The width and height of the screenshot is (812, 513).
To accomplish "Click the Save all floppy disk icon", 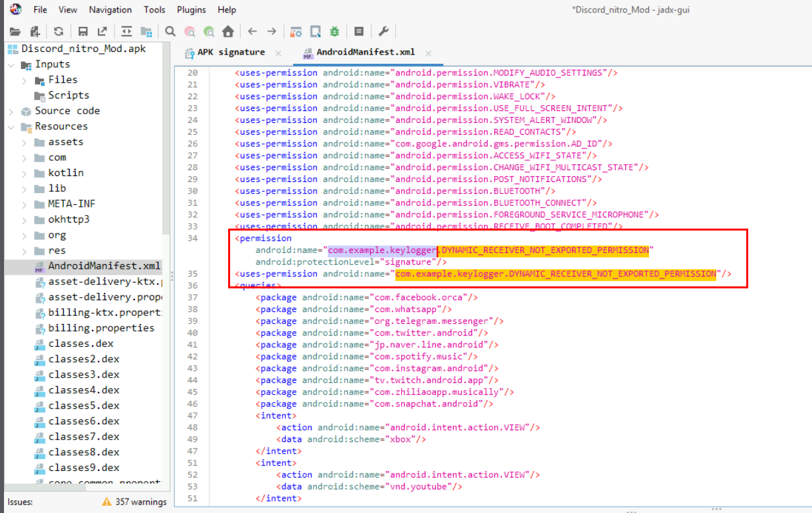I will (x=83, y=31).
